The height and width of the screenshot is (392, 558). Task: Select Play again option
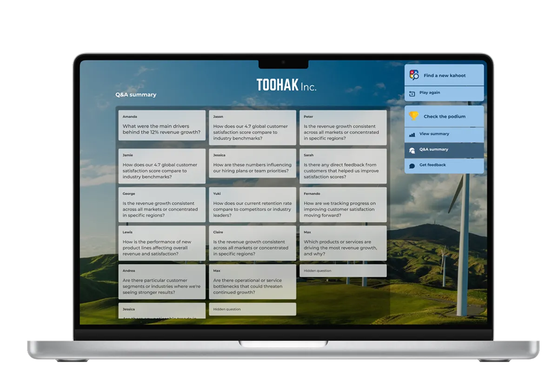click(444, 93)
